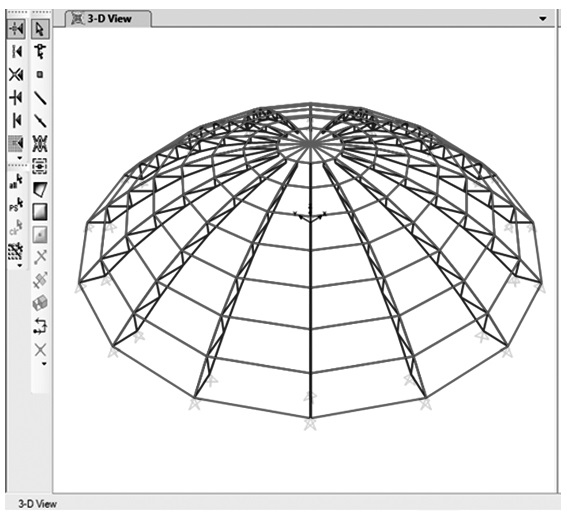The height and width of the screenshot is (520, 567).
Task: Activate the reshape object tool
Action: [x=40, y=52]
